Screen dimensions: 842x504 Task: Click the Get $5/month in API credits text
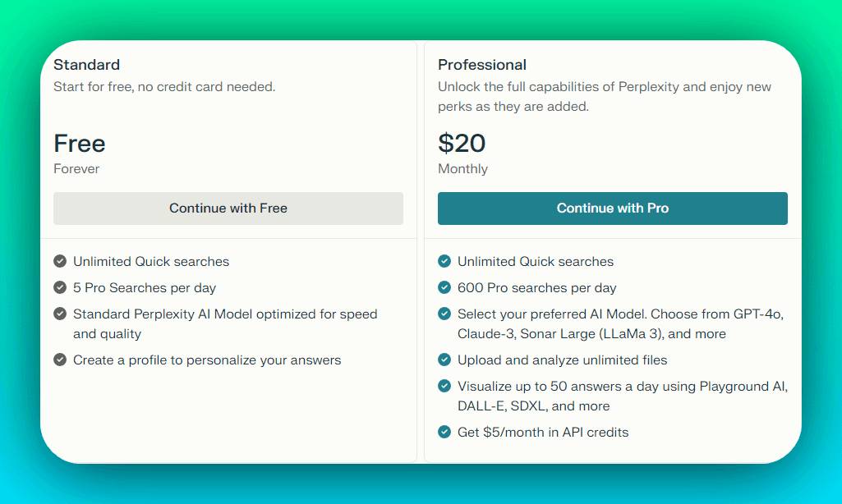pos(542,433)
